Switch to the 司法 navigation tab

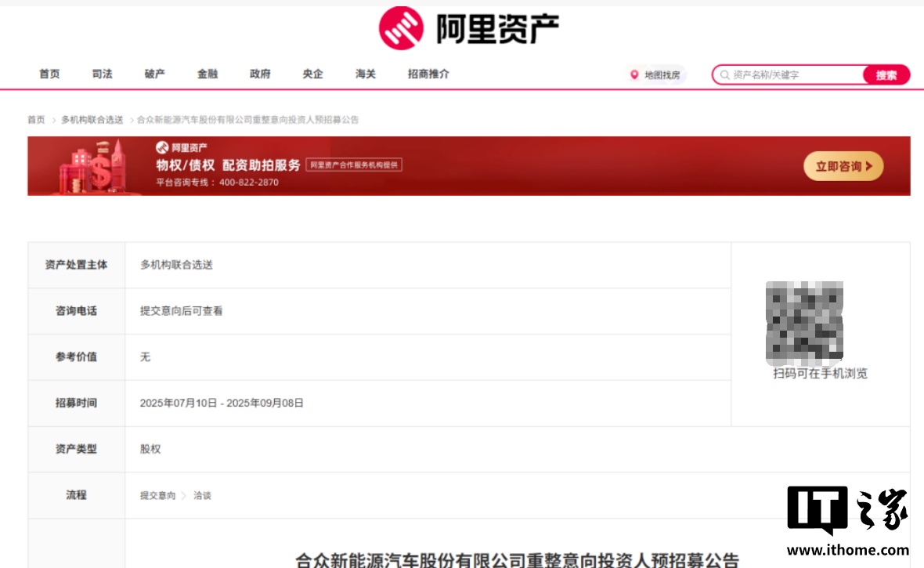click(x=102, y=74)
